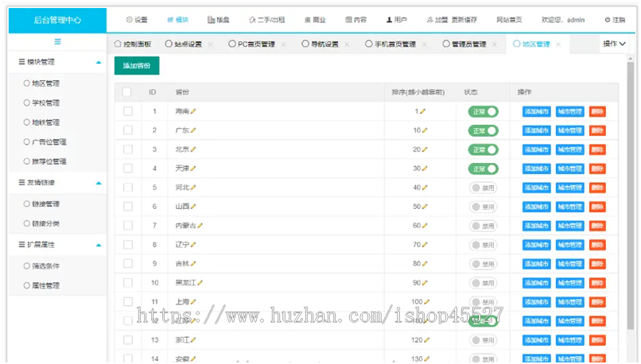Edit province name 辽宁 pencil icon
Viewport: 641px width, 364px height.
tap(193, 245)
